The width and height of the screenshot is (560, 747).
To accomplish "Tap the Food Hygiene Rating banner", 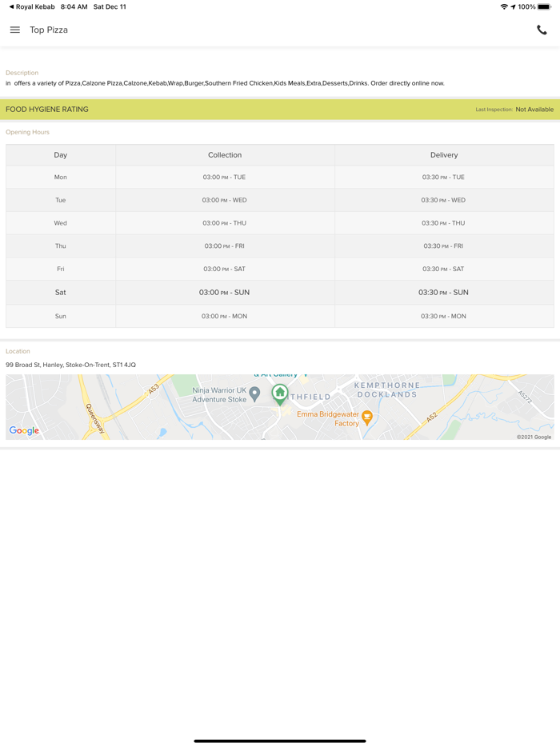I will (280, 109).
